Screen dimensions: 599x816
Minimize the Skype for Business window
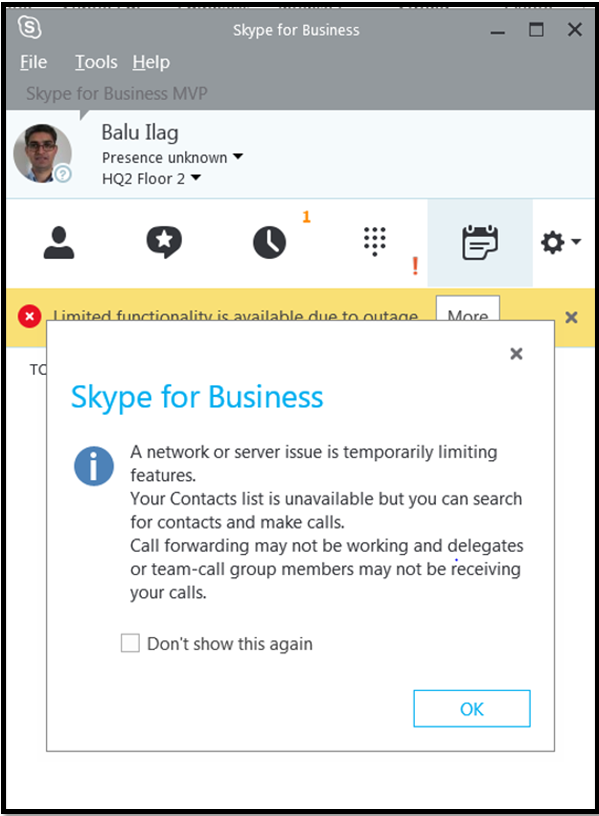point(498,32)
